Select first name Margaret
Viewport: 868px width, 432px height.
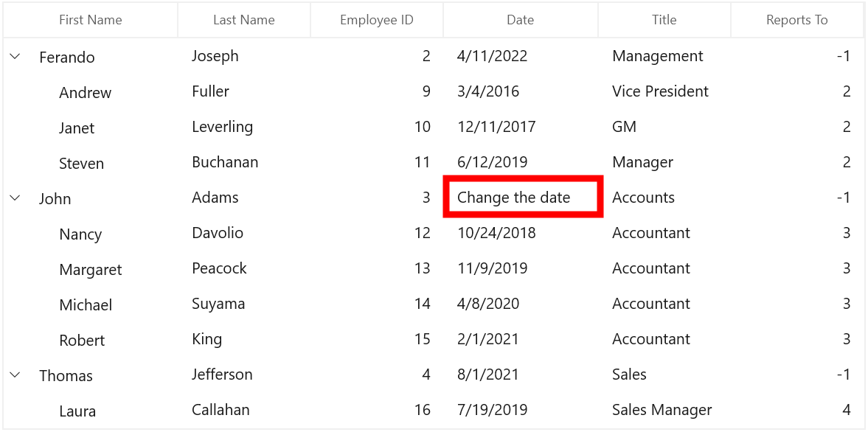click(x=91, y=270)
